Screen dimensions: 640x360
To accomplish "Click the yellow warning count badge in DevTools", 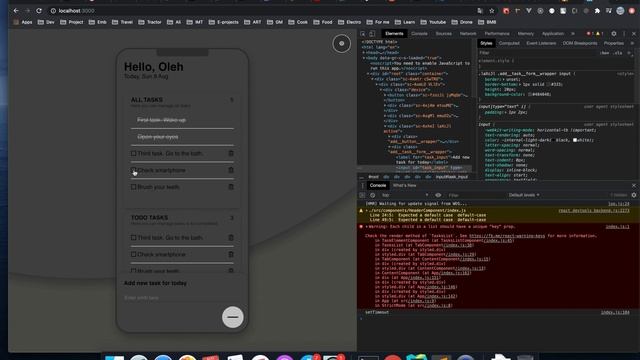I will (x=599, y=34).
